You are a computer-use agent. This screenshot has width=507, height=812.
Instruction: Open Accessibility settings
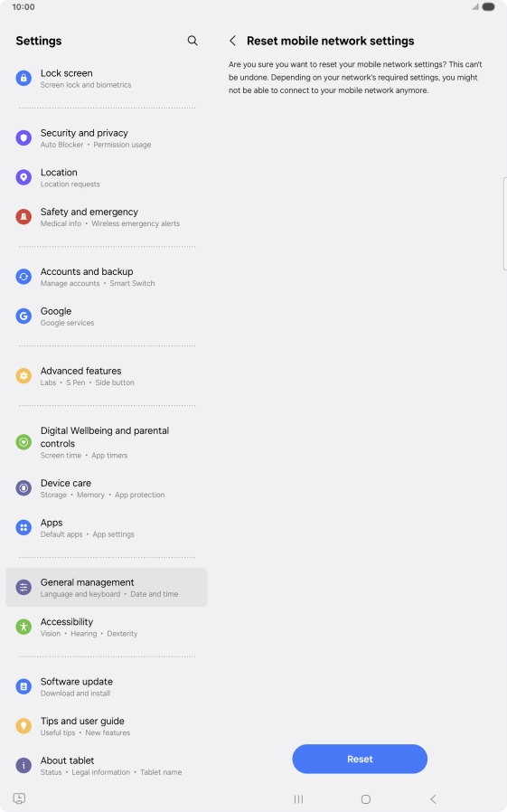point(106,627)
